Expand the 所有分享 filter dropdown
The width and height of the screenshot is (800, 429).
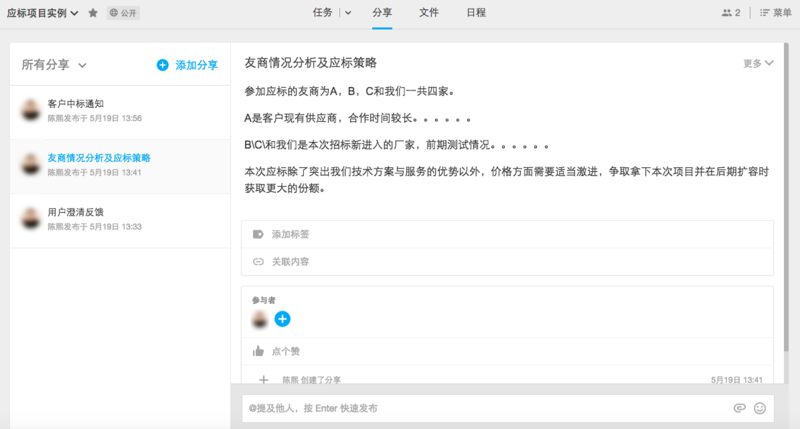(x=54, y=65)
